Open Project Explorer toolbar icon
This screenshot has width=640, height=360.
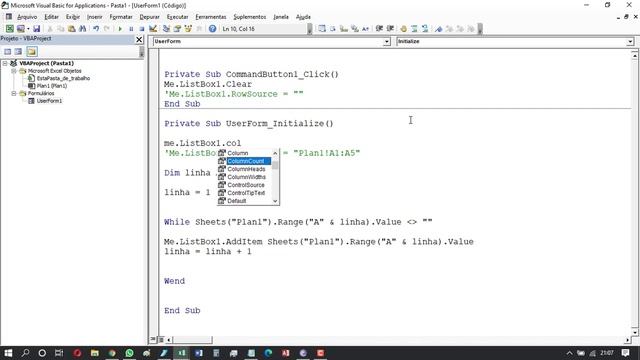166,29
